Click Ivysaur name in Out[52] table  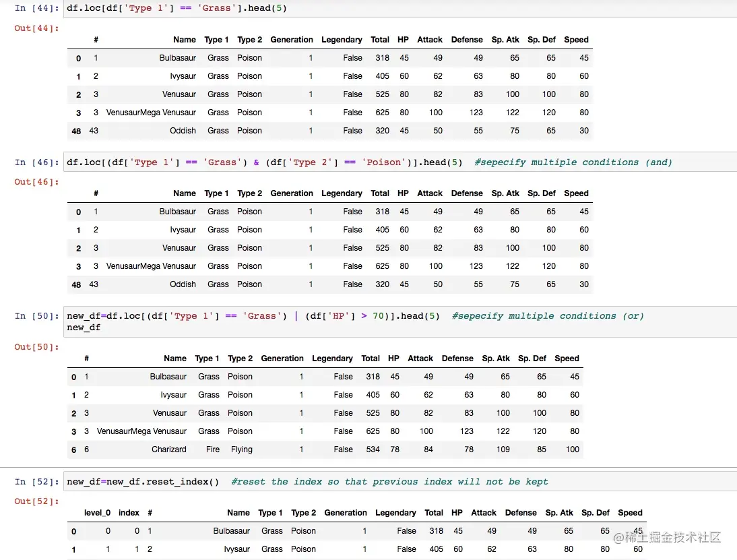[237, 549]
